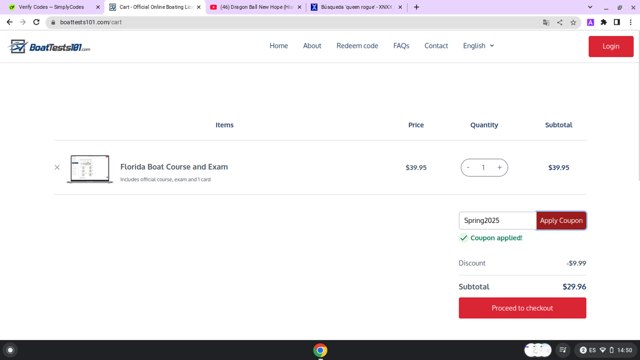The width and height of the screenshot is (640, 360).
Task: Click the Chrome icon on the shelf
Action: coord(320,350)
